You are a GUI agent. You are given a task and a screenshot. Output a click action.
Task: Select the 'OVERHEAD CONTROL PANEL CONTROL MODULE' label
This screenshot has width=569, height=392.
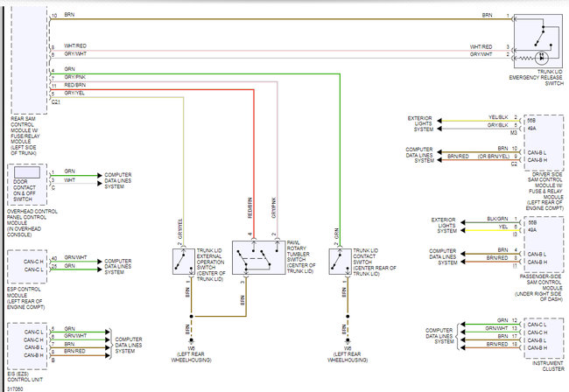pyautogui.click(x=32, y=223)
